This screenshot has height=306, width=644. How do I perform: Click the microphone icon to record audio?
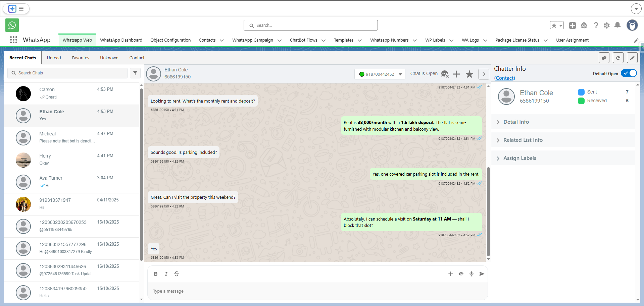click(x=471, y=274)
